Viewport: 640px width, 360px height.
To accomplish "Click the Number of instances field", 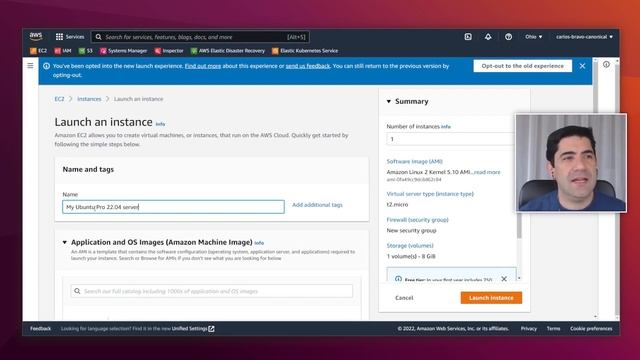I will (x=450, y=139).
